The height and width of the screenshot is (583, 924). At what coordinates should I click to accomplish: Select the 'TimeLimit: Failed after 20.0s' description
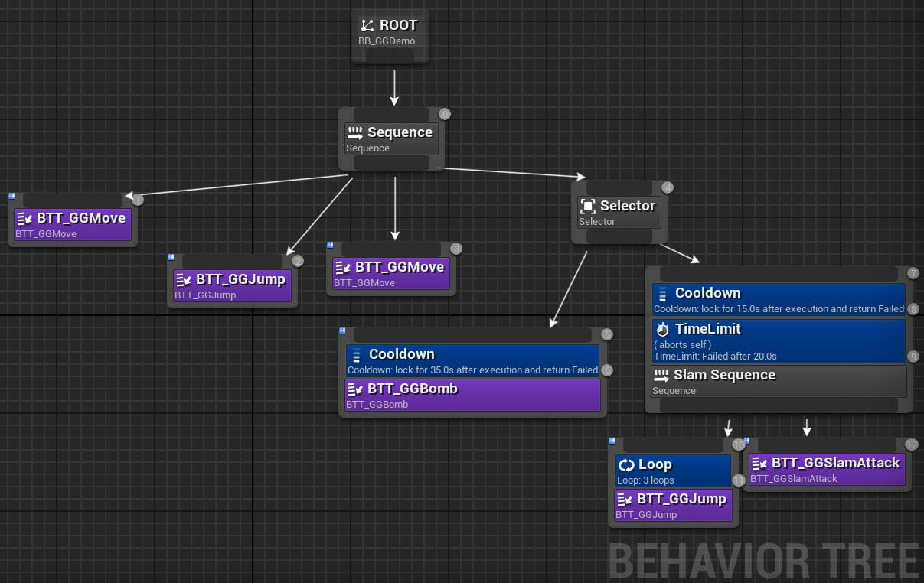click(x=715, y=357)
